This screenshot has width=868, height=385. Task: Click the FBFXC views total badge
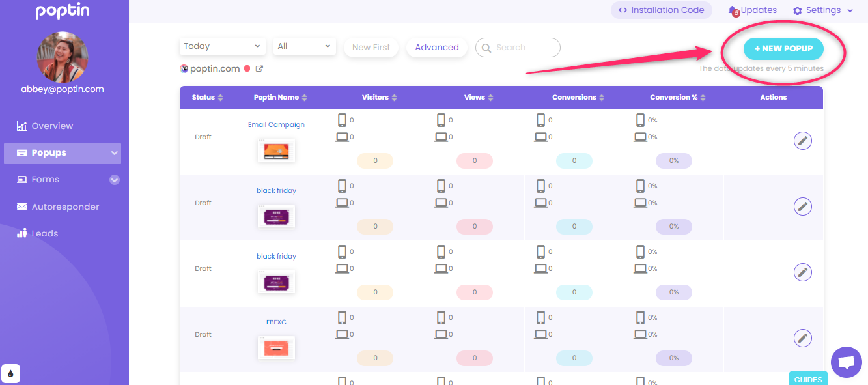[x=475, y=358]
